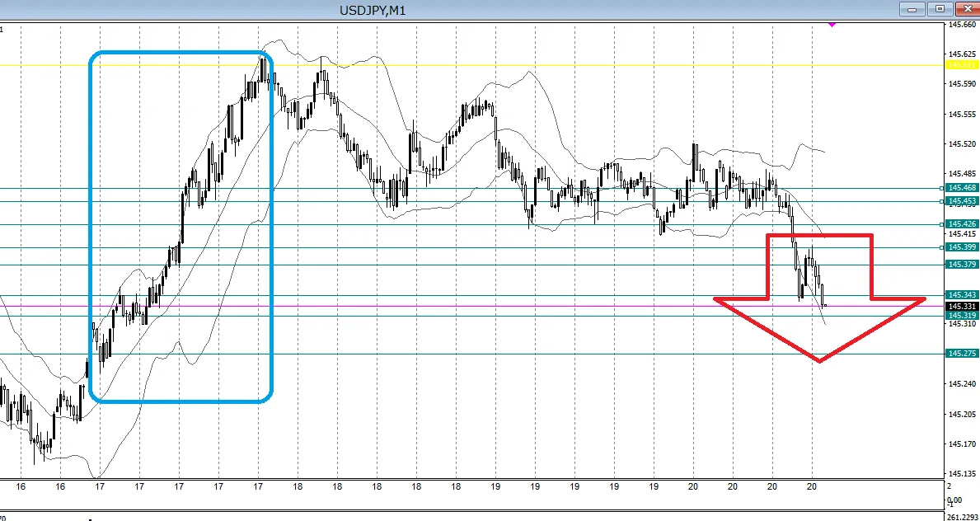Image resolution: width=980 pixels, height=521 pixels.
Task: Click the 261.2293 indicator scale value
Action: [964, 517]
